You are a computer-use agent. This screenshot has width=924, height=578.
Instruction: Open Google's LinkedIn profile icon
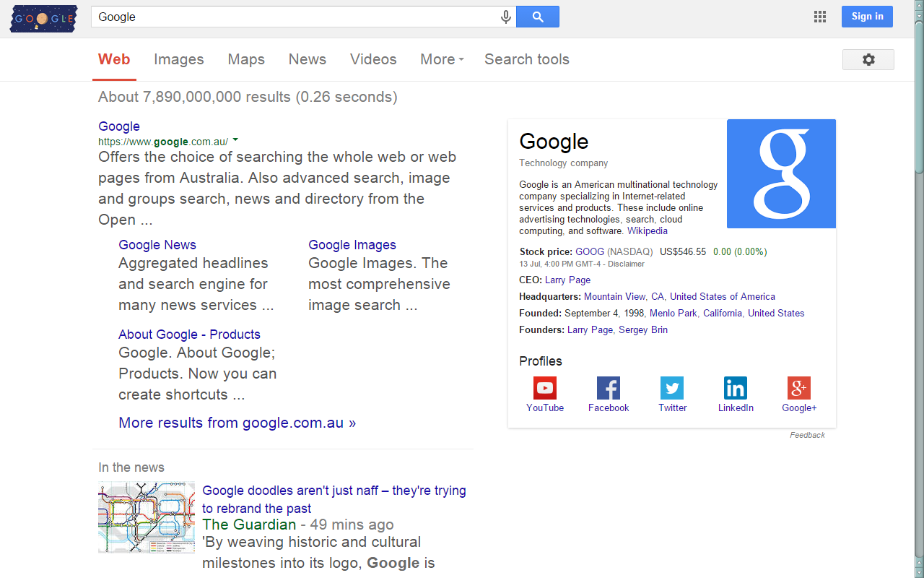click(736, 388)
